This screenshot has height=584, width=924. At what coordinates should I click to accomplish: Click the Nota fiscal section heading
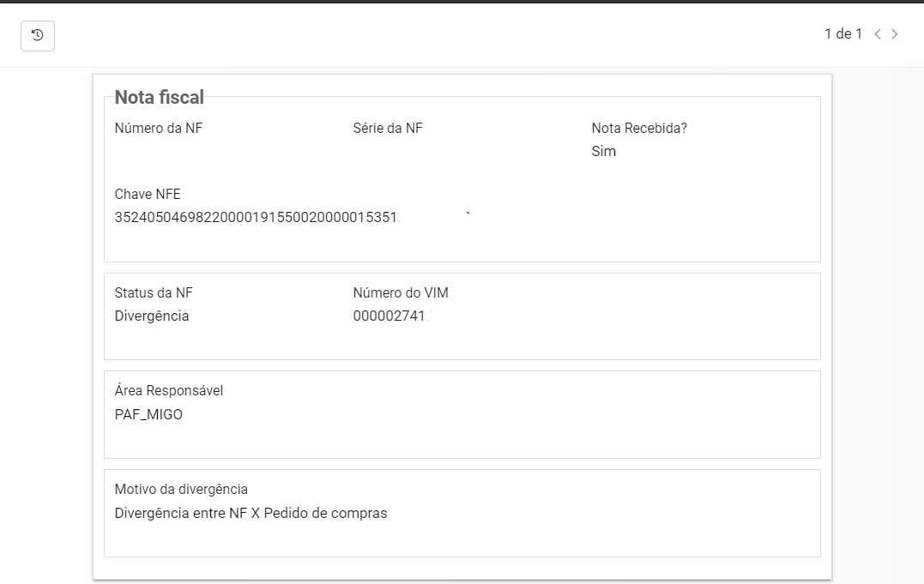pyautogui.click(x=159, y=97)
